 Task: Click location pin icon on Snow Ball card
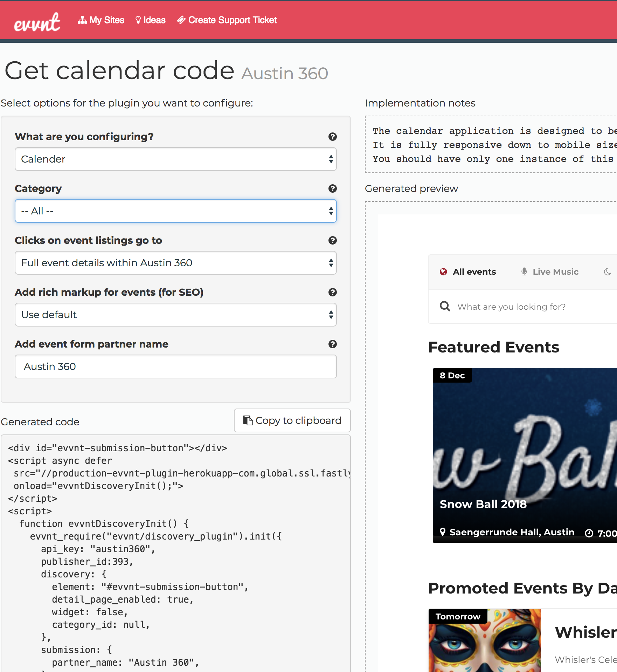443,532
